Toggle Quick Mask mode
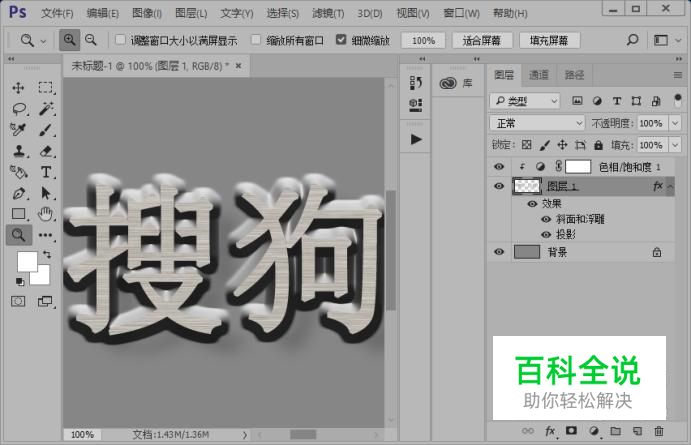 click(x=18, y=301)
